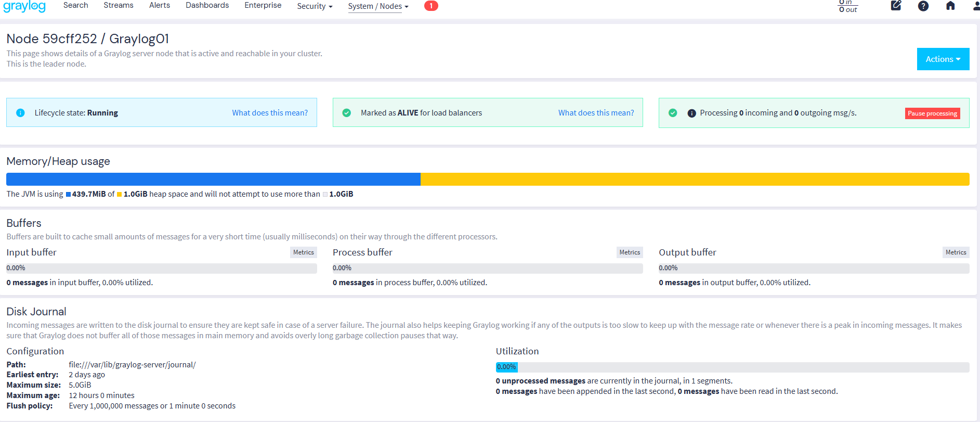The image size is (980, 422).
Task: Go to the Alerts page
Action: point(160,5)
